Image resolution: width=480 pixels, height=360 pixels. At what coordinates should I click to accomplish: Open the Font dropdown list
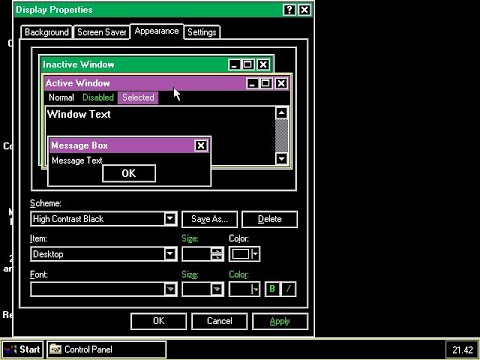(x=170, y=289)
